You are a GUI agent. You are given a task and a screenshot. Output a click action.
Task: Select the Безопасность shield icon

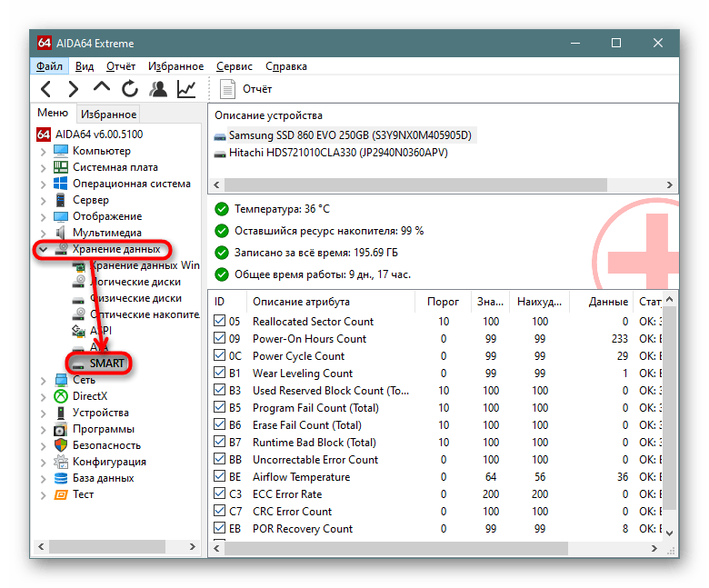pyautogui.click(x=61, y=445)
